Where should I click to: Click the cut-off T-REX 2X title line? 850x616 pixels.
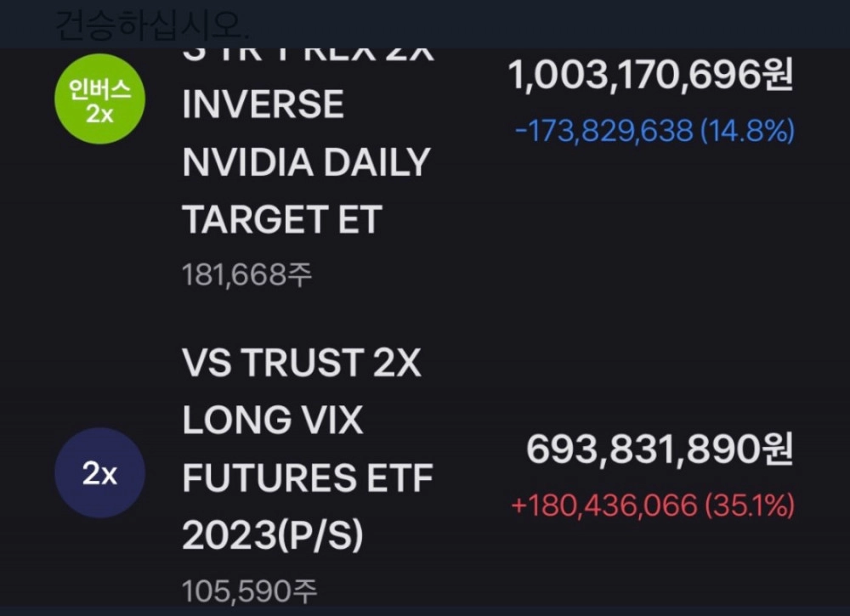point(307,53)
